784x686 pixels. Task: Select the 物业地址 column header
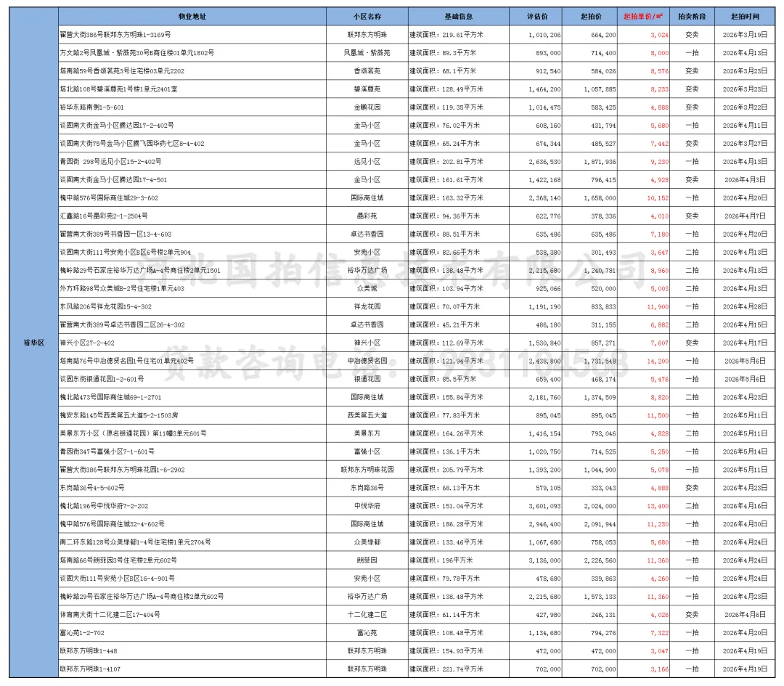pos(192,17)
